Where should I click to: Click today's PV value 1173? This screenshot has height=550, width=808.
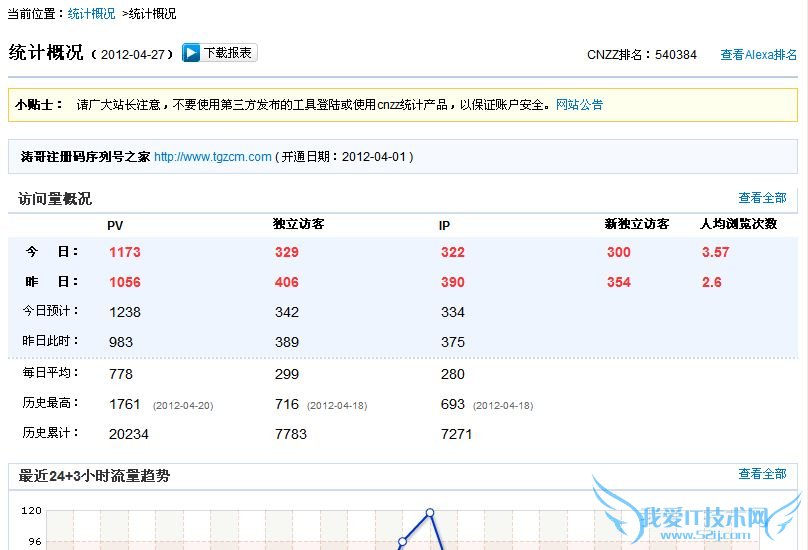coord(125,252)
